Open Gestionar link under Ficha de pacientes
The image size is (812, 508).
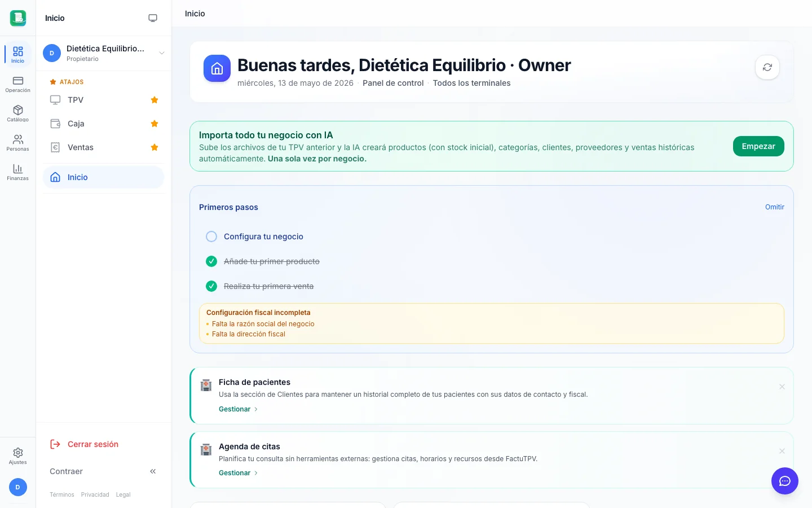click(x=238, y=409)
